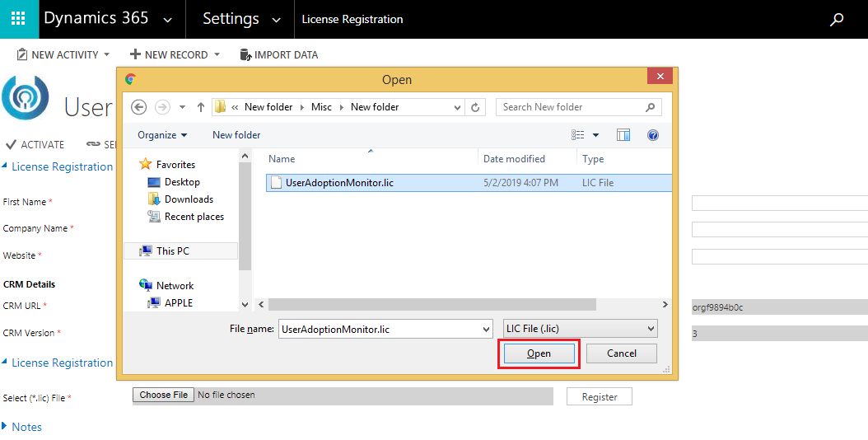Click the User Adoption Monitor logo
Screen dimensions: 868x440
coord(26,97)
